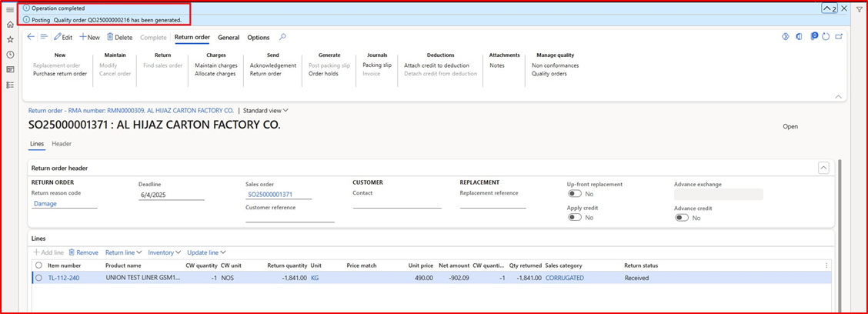Switch to the General ribbon tab
Viewport: 868px width, 314px height.
228,37
